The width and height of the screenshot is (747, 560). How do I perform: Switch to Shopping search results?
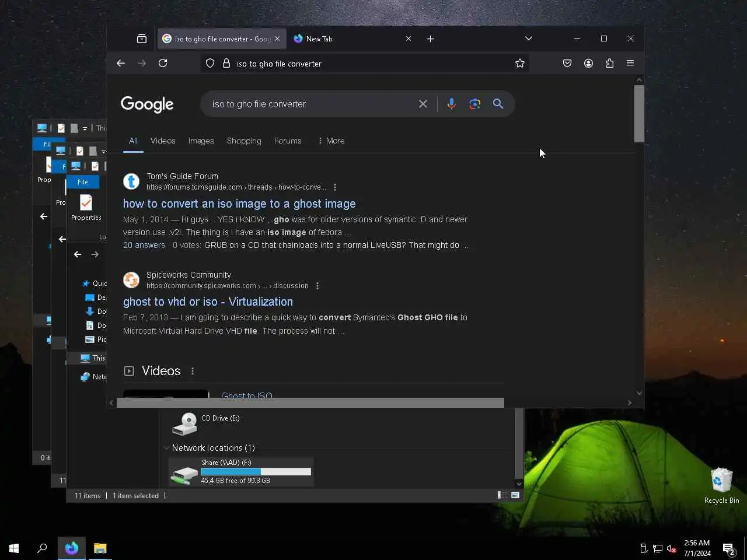244,141
